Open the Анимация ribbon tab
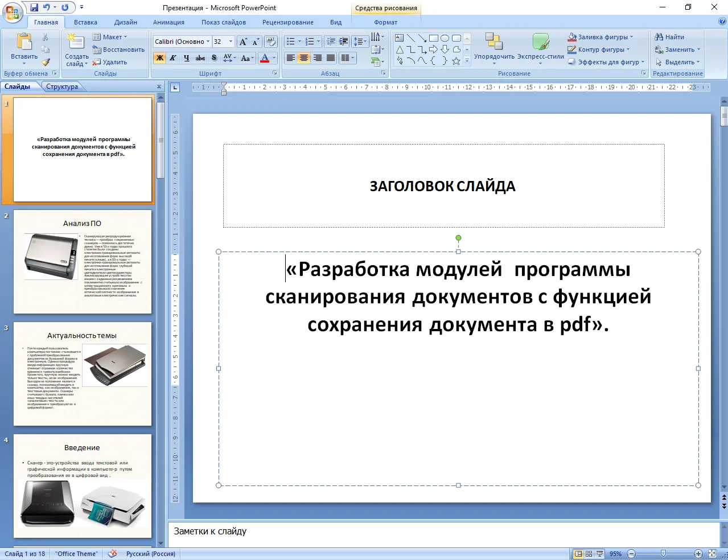The height and width of the screenshot is (560, 728). click(168, 22)
